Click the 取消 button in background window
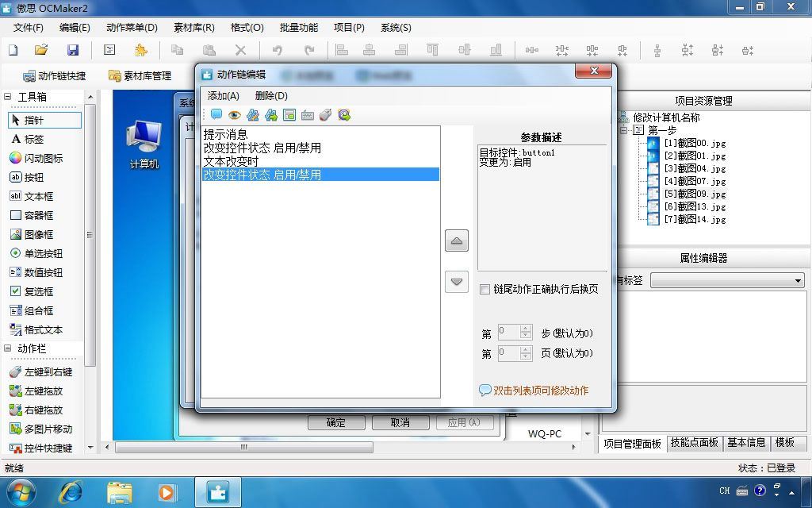This screenshot has width=812, height=508. 400,422
